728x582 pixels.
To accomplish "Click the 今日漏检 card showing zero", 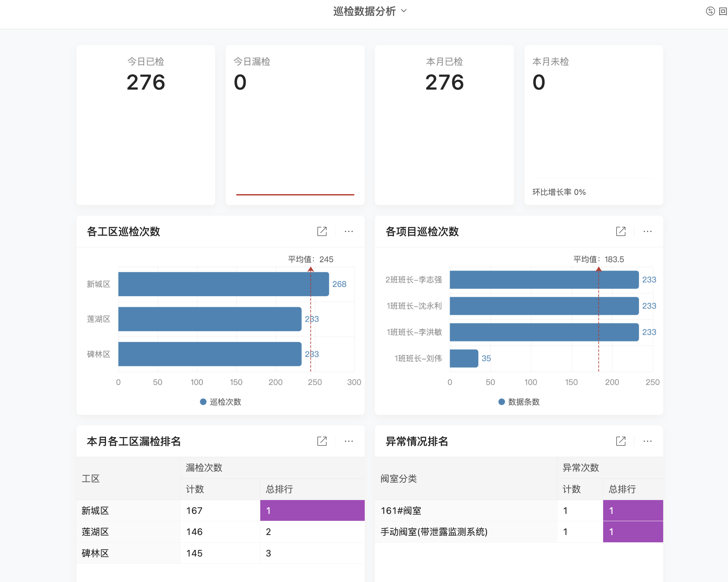I will click(295, 125).
